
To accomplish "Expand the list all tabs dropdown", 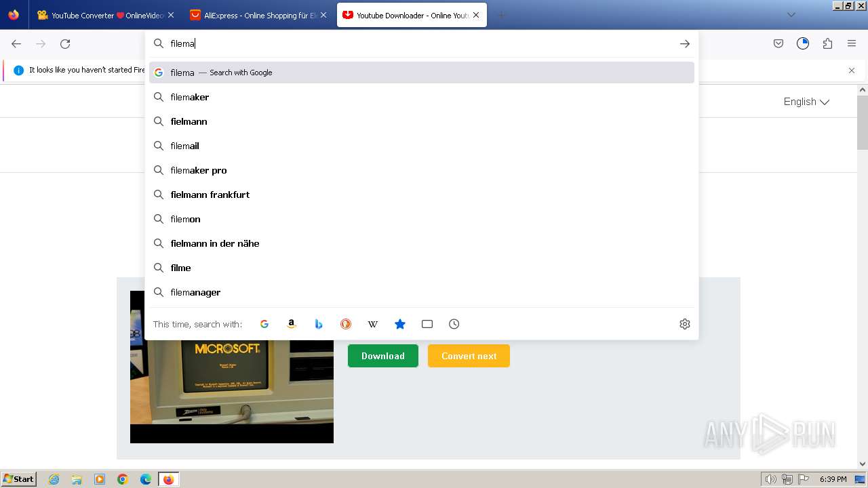I will coord(791,15).
